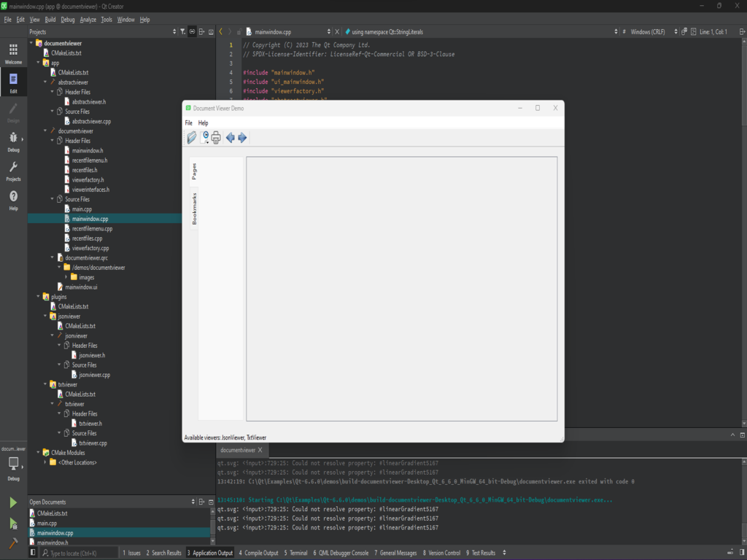Screen dimensions: 747x560
Task: Split the Projects pane
Action: [202, 32]
